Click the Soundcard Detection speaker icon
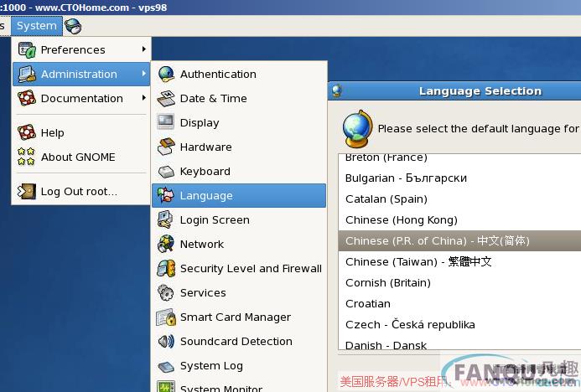 click(x=166, y=341)
